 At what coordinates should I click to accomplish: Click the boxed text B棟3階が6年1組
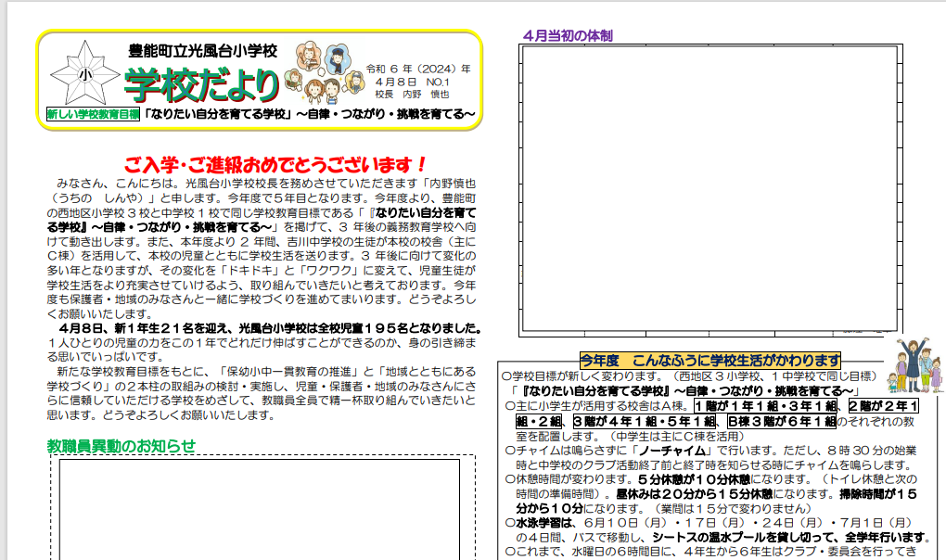click(x=781, y=421)
